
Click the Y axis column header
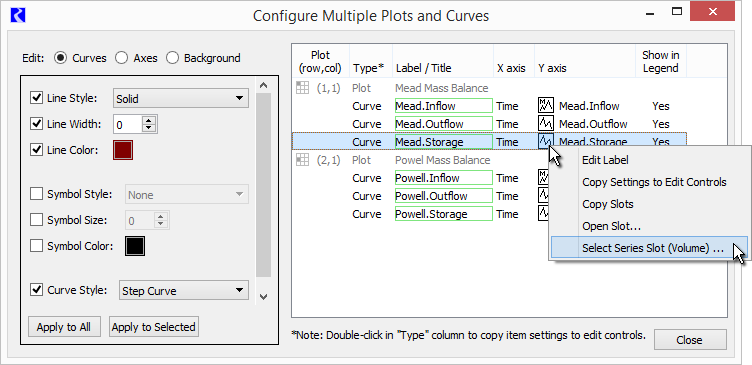(x=585, y=61)
